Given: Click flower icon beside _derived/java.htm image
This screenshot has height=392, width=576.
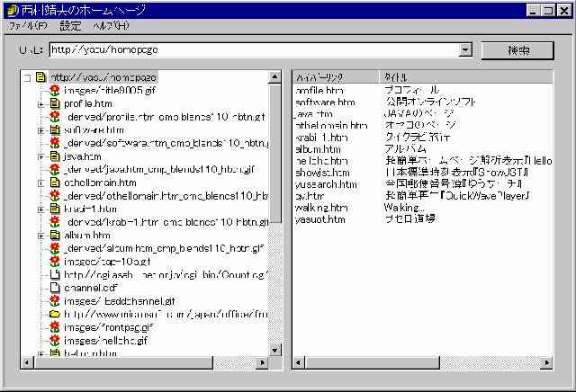Looking at the screenshot, I should pyautogui.click(x=55, y=170).
